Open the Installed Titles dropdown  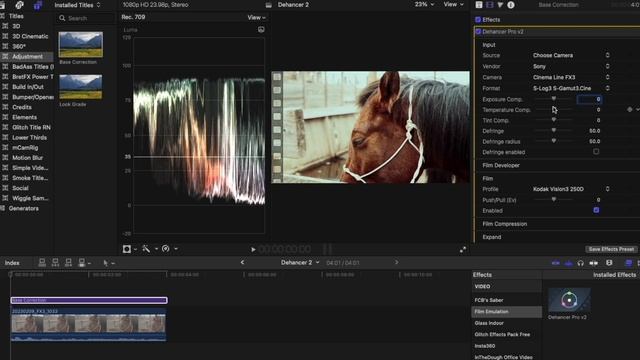pos(77,5)
